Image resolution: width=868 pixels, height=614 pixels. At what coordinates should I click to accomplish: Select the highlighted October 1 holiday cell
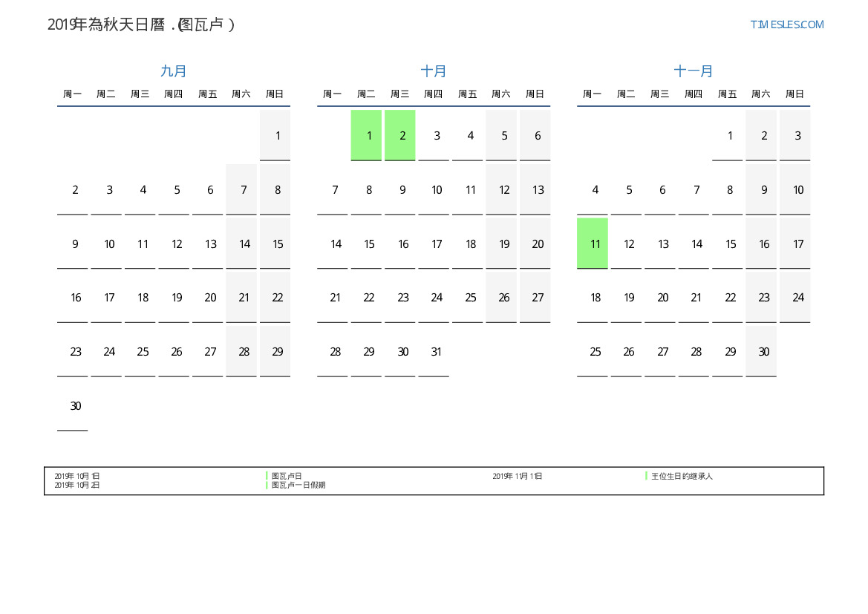(366, 135)
